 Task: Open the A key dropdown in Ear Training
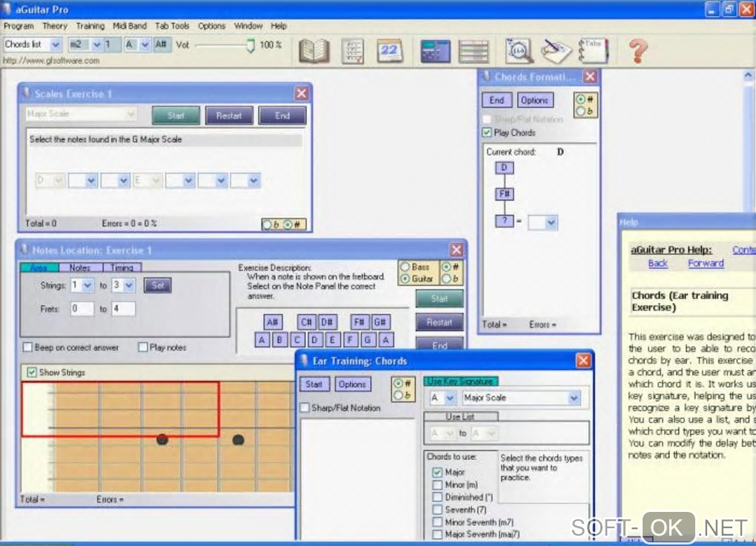(x=449, y=398)
